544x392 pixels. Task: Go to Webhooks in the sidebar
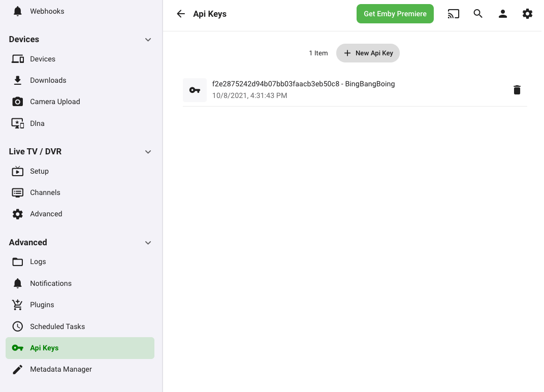coord(47,11)
